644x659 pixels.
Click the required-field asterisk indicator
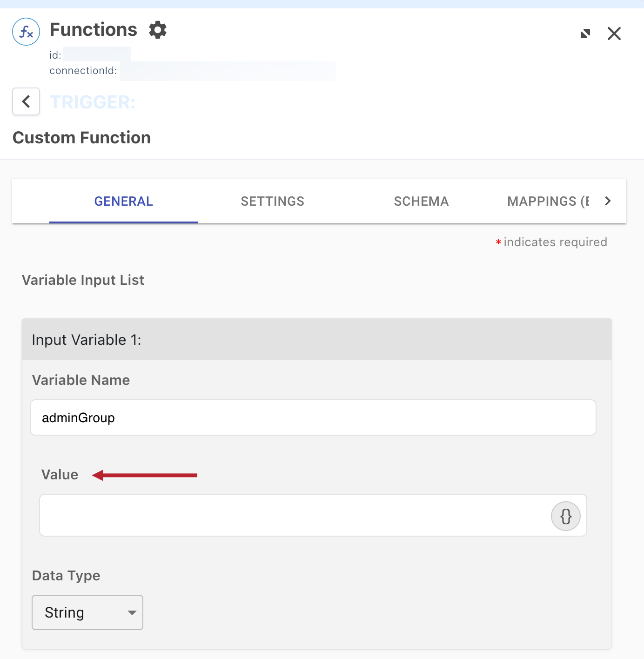point(498,242)
